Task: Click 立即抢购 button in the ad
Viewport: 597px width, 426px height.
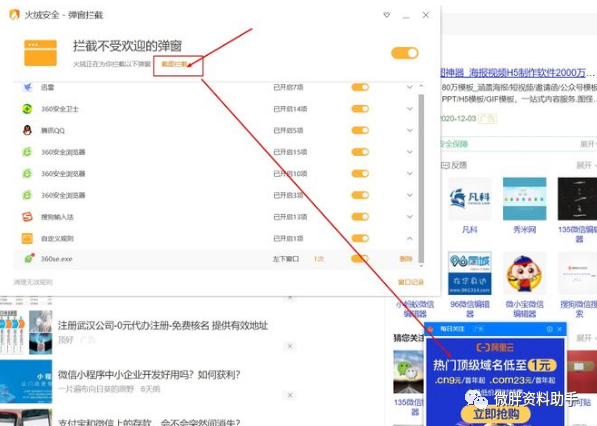Action: (496, 414)
